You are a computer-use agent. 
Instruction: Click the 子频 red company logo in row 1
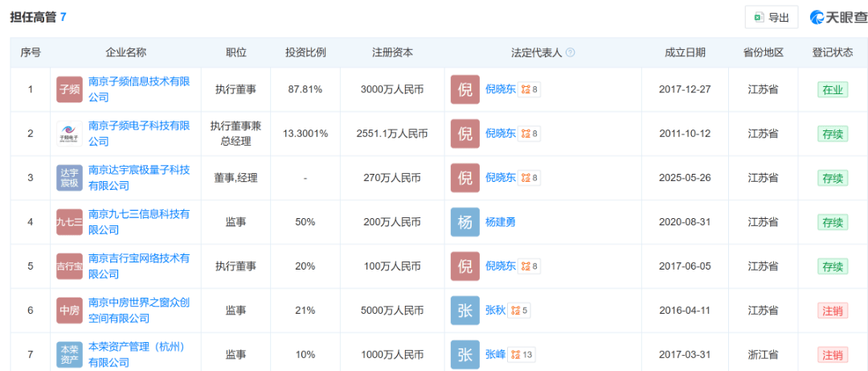69,89
